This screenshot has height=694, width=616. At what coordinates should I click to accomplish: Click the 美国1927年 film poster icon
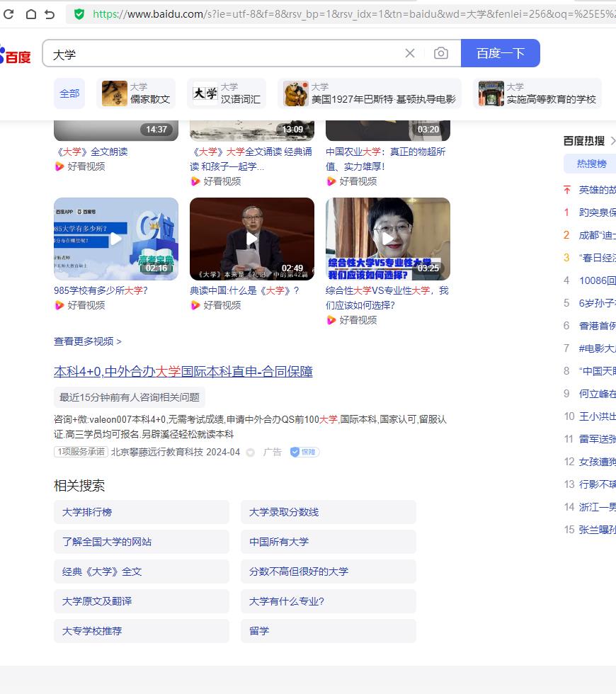pyautogui.click(x=296, y=93)
